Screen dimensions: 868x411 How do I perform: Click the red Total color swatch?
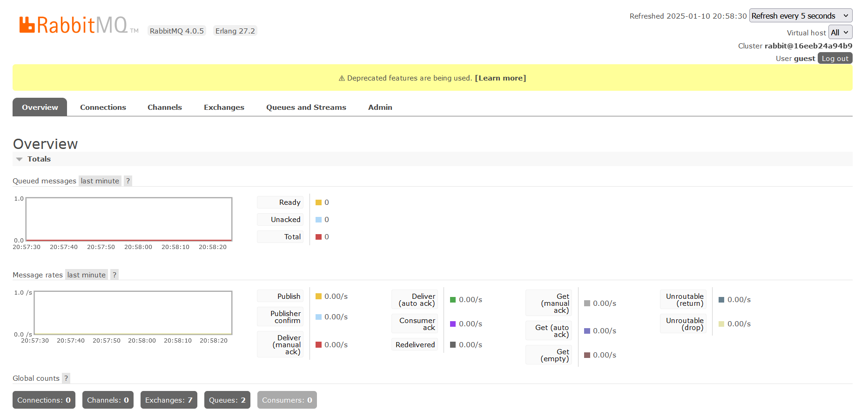[319, 237]
